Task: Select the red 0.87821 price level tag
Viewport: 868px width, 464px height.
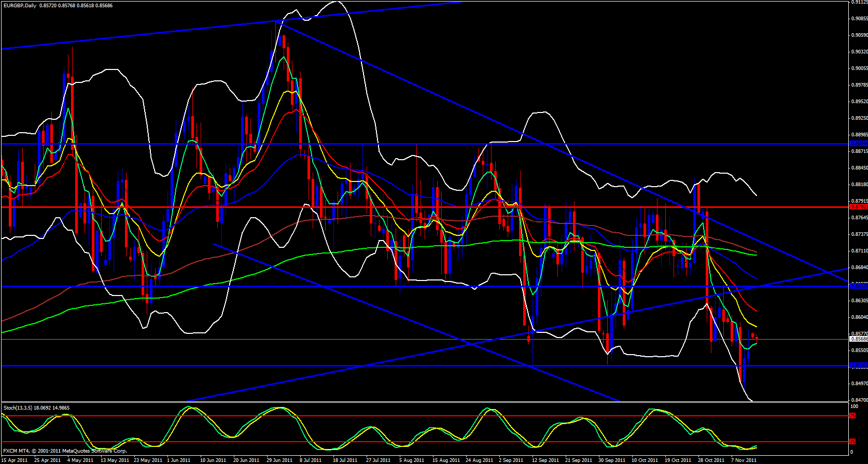Action: pyautogui.click(x=858, y=207)
